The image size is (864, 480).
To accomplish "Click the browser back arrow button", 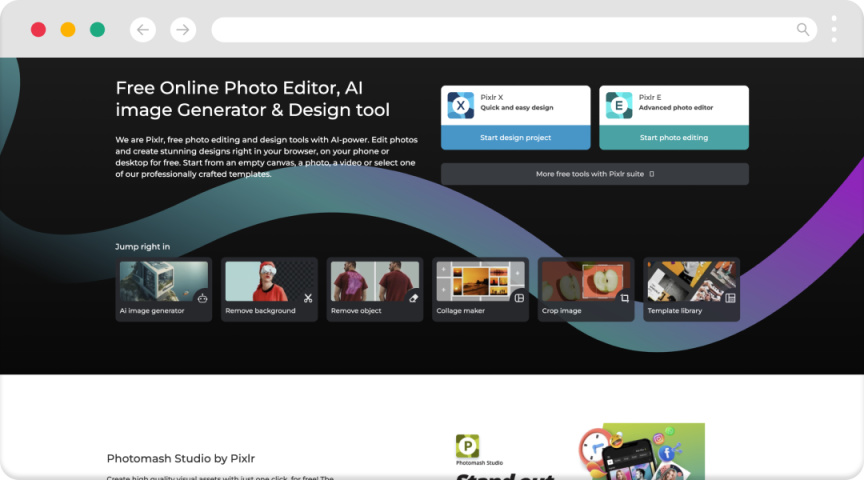I will point(143,30).
